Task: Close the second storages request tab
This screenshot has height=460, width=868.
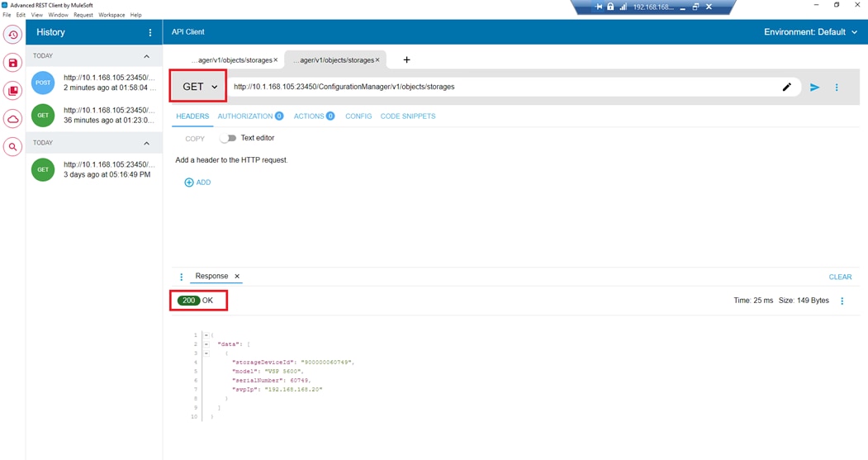Action: click(377, 59)
